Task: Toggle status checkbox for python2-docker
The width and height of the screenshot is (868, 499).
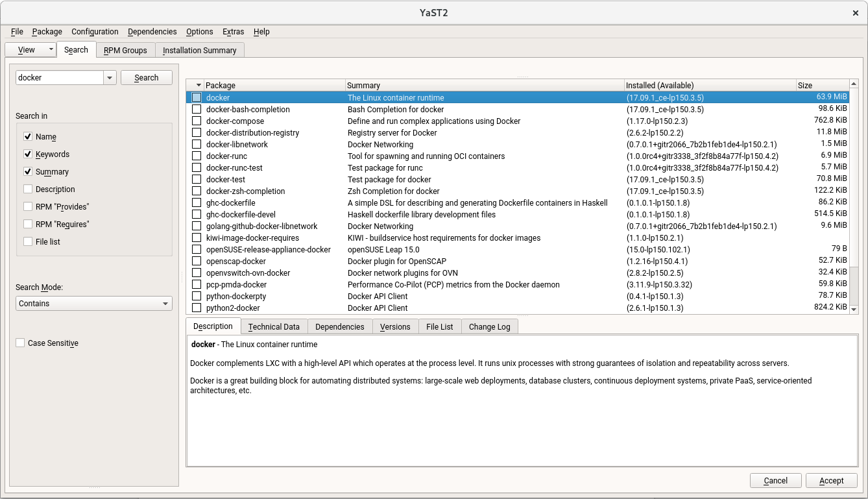Action: 197,308
